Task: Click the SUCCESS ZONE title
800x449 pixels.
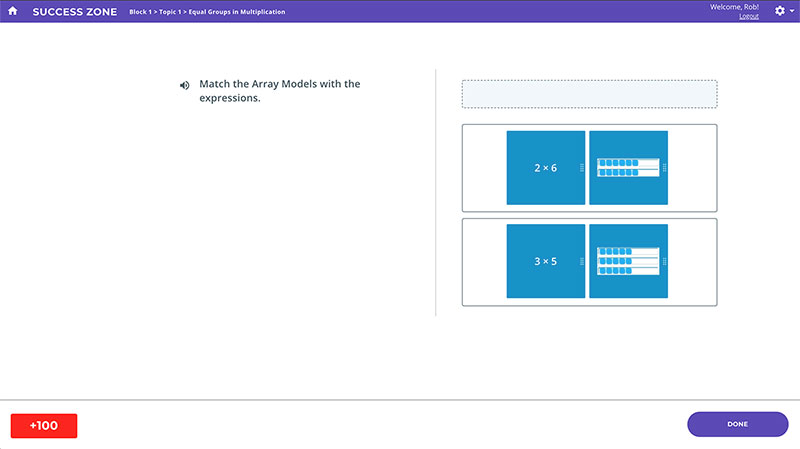Action: click(74, 12)
